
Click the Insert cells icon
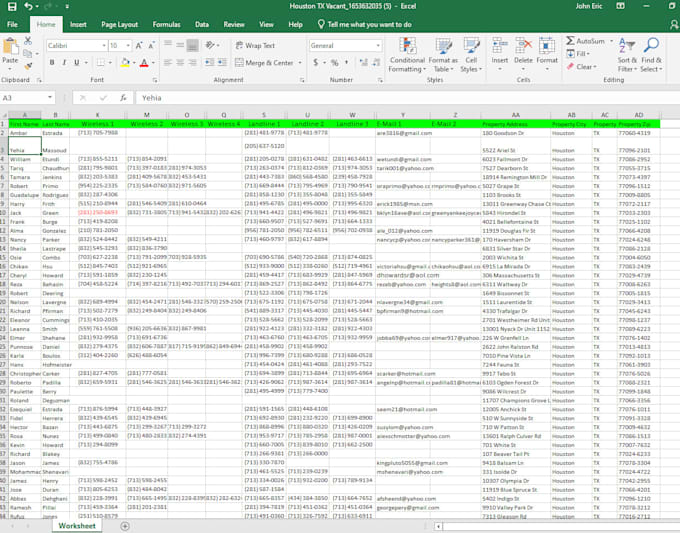point(500,46)
